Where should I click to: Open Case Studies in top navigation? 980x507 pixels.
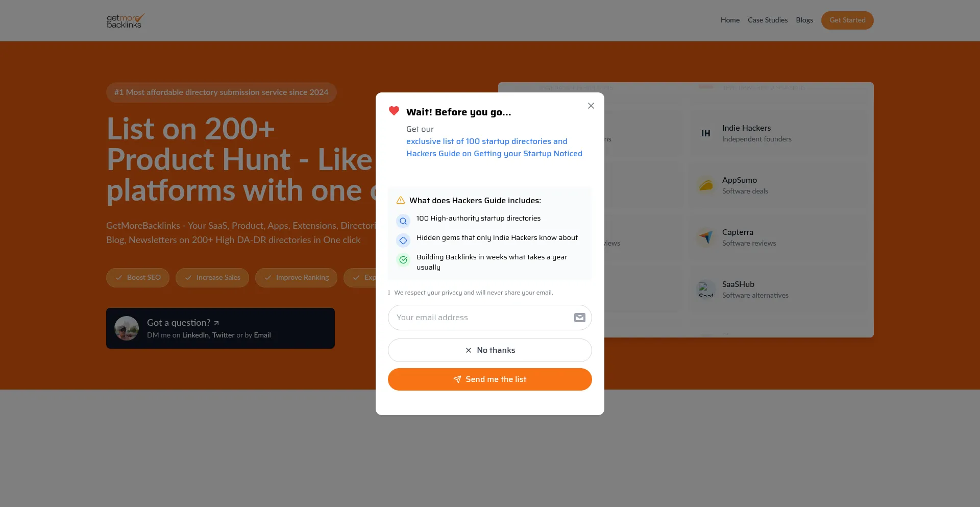click(x=768, y=20)
